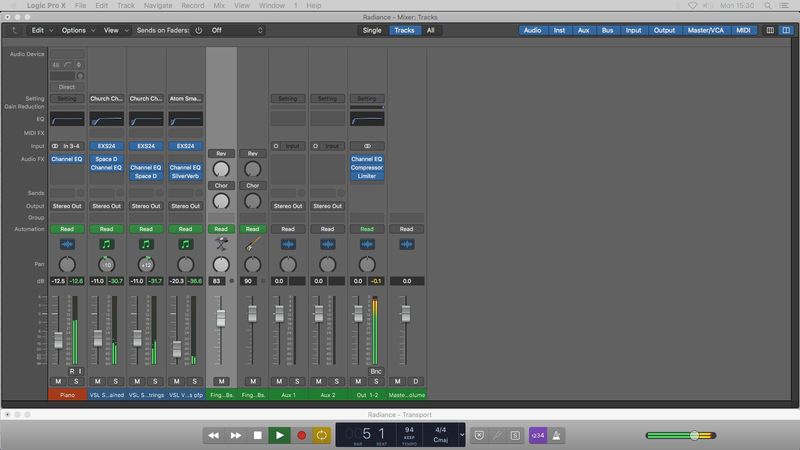Click the Out 1-2 waveform icon

pos(367,244)
